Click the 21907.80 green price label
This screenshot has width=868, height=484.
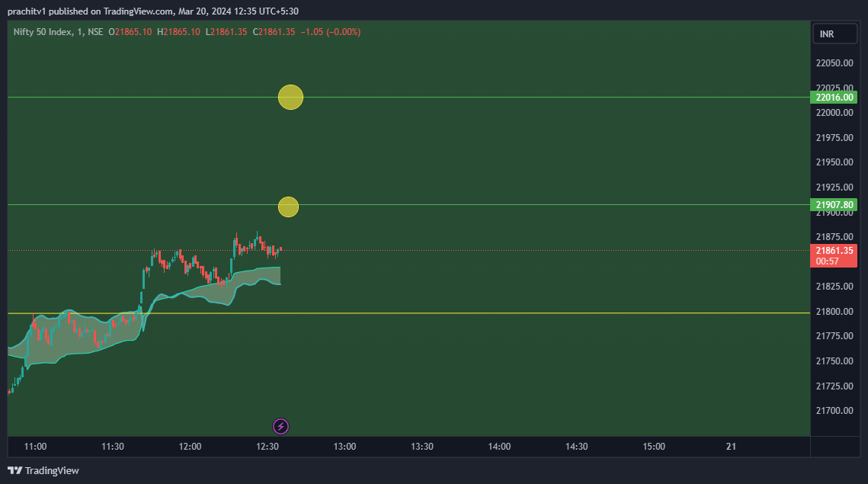tap(834, 205)
